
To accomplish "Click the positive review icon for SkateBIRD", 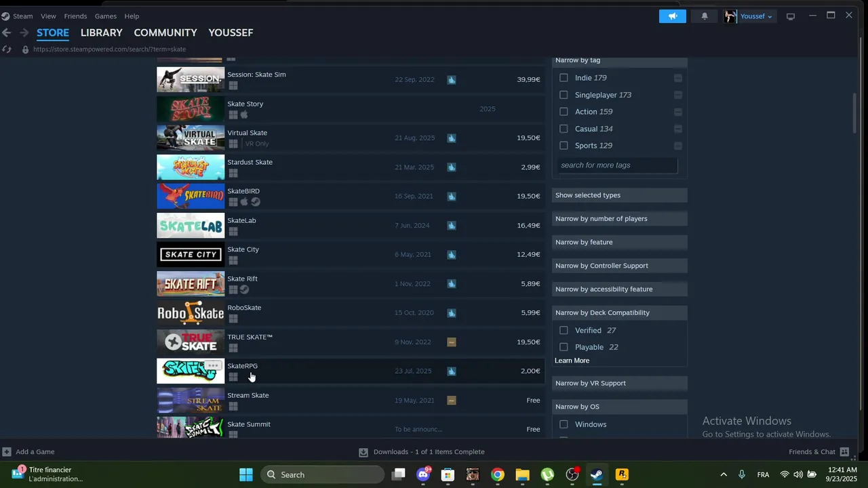I will click(x=452, y=197).
